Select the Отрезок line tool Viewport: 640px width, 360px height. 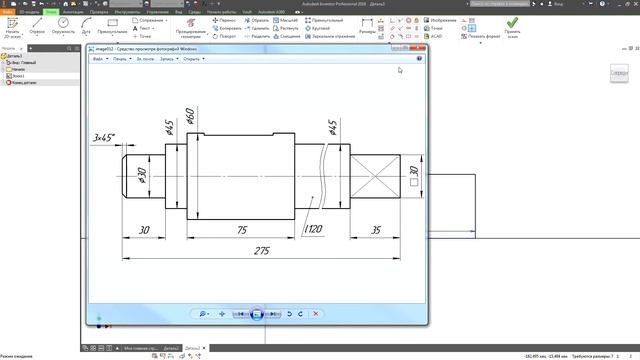37,26
